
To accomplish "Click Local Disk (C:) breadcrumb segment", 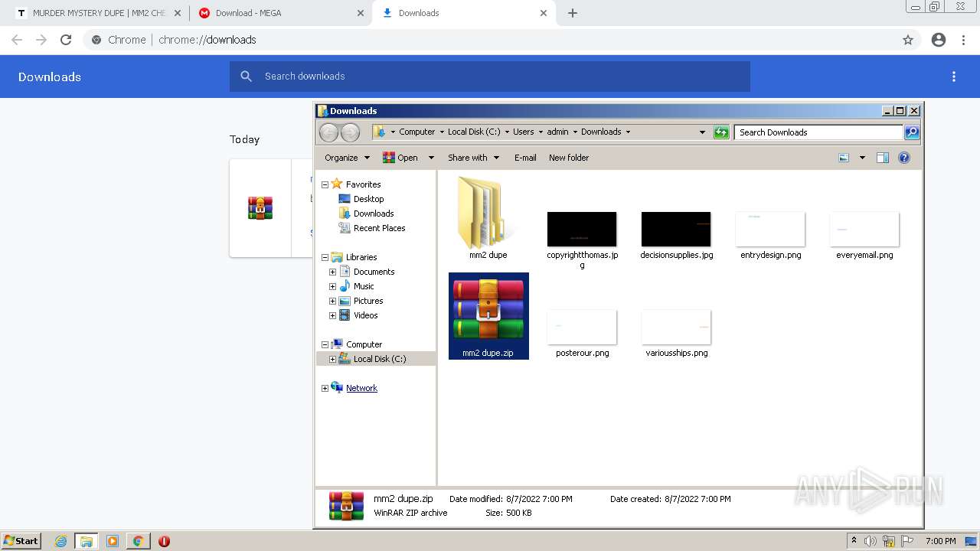I will click(x=474, y=132).
